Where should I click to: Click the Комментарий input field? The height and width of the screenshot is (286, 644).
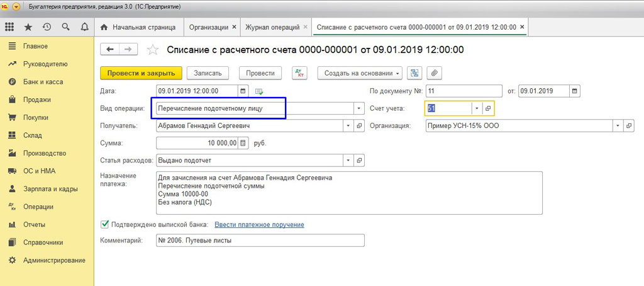pos(260,241)
